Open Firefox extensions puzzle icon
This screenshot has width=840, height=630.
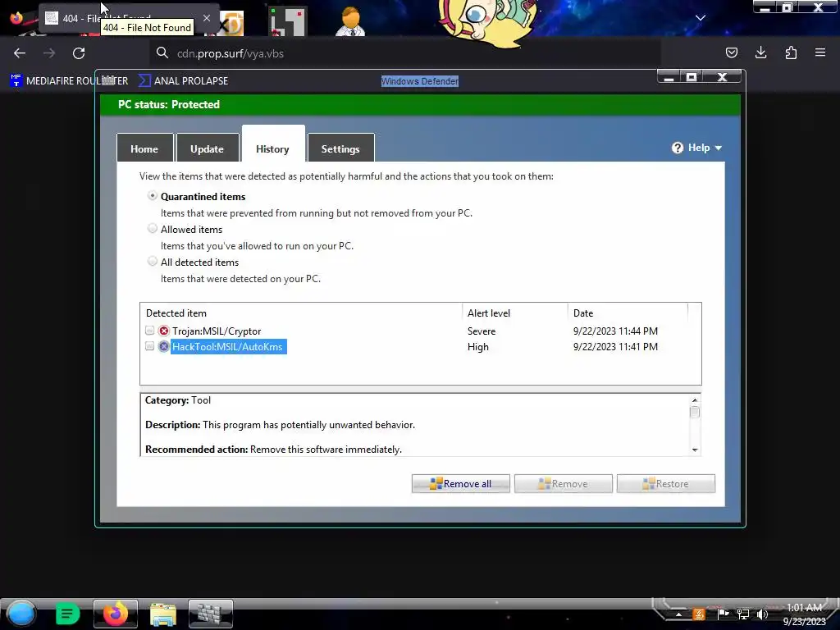click(x=791, y=52)
